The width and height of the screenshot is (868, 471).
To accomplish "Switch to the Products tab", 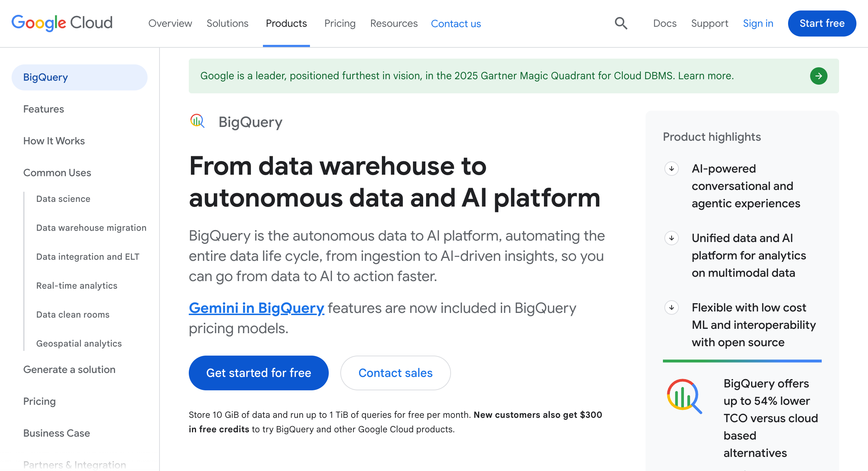I will click(286, 23).
